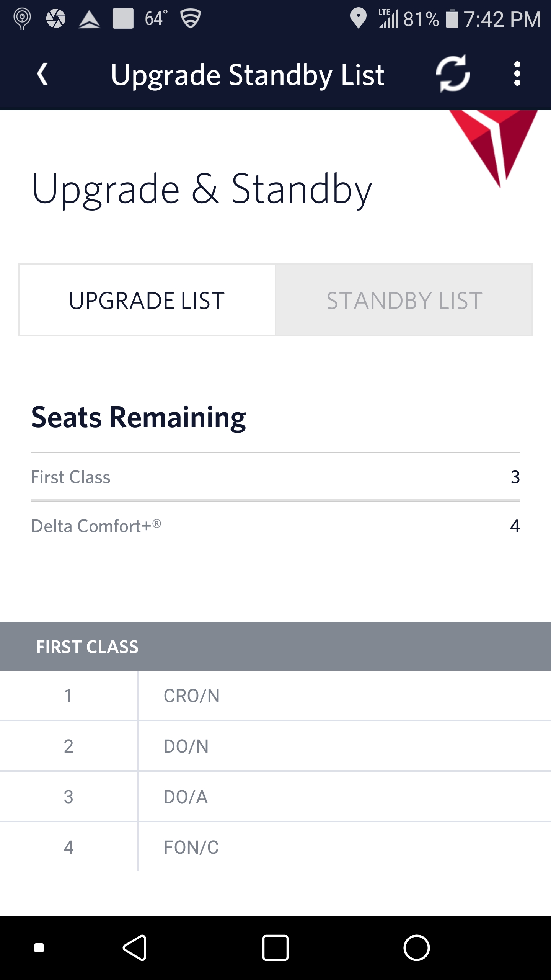Select the UPGRADE LIST tab
Viewport: 551px width, 980px height.
point(147,300)
